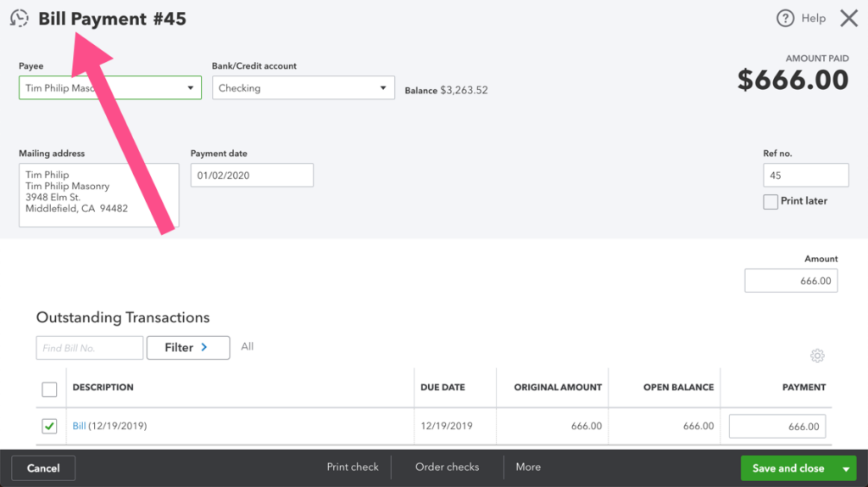Screen dimensions: 868x487
Task: Select Order checks in the footer
Action: point(448,467)
